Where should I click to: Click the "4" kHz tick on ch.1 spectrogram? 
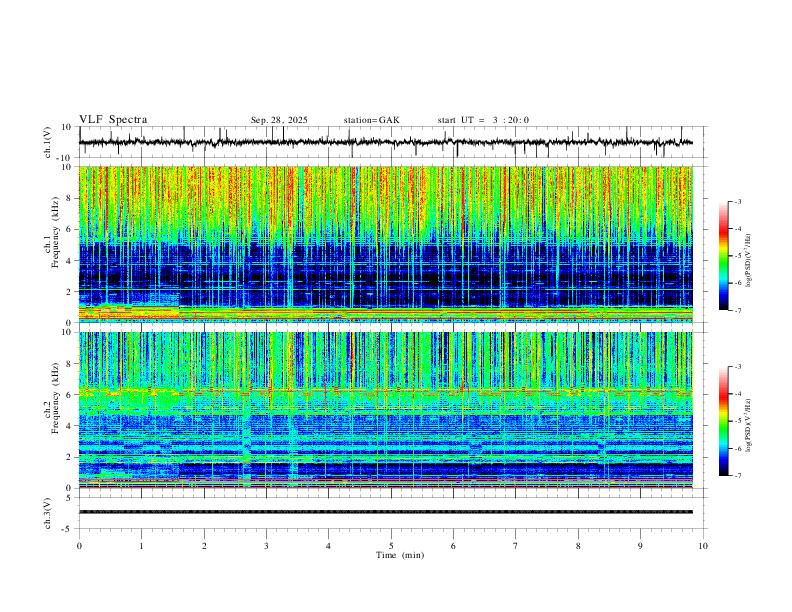pyautogui.click(x=69, y=261)
